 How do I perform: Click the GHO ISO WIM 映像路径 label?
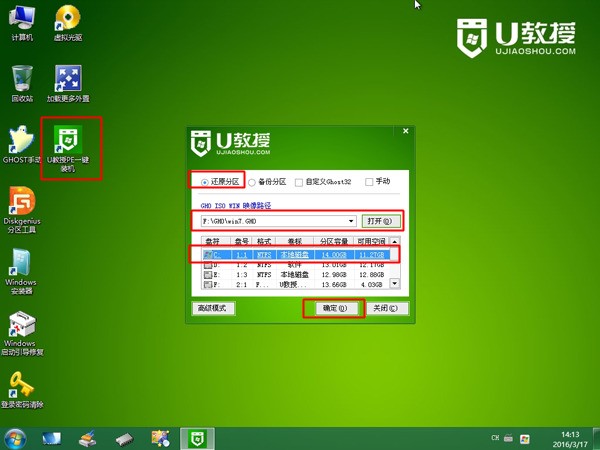click(236, 205)
